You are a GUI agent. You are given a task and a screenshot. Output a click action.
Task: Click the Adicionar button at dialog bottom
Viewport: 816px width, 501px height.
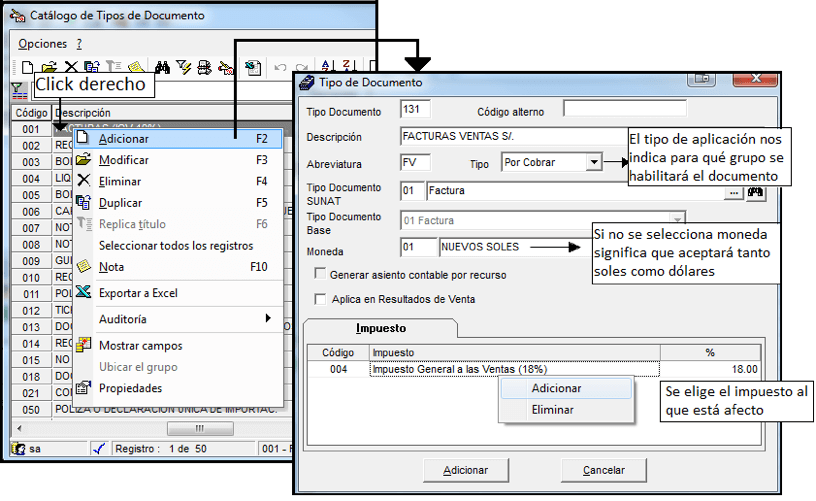tap(466, 470)
